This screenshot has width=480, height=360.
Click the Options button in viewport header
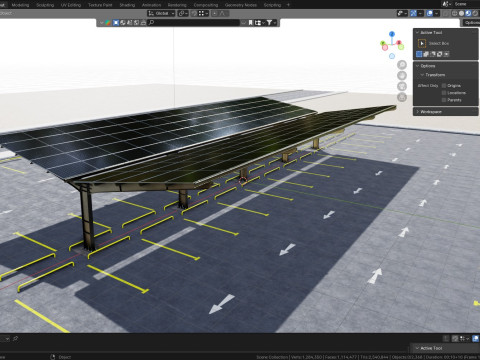(471, 23)
